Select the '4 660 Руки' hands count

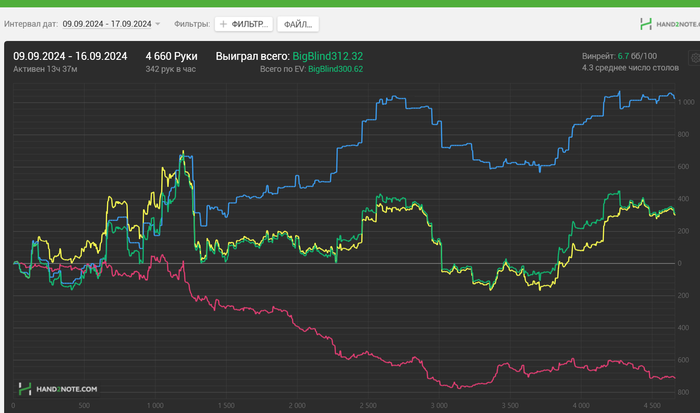tap(171, 56)
